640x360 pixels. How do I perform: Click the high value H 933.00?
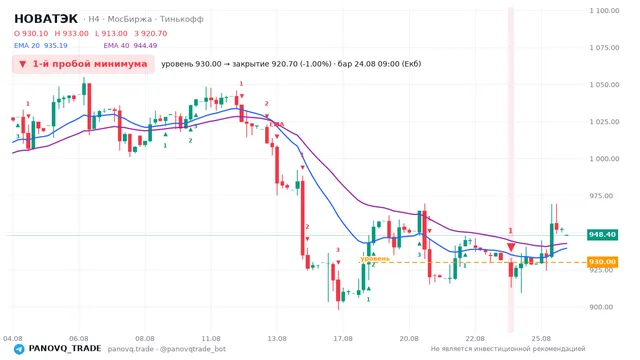click(x=71, y=33)
